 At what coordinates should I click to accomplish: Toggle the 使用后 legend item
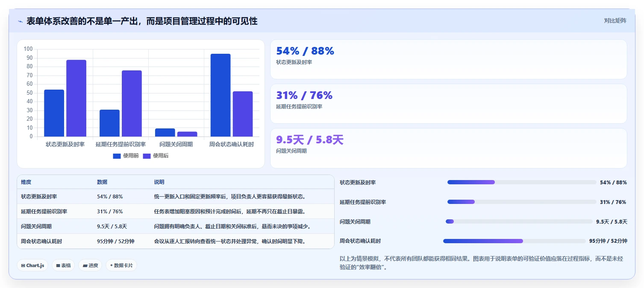pyautogui.click(x=156, y=156)
